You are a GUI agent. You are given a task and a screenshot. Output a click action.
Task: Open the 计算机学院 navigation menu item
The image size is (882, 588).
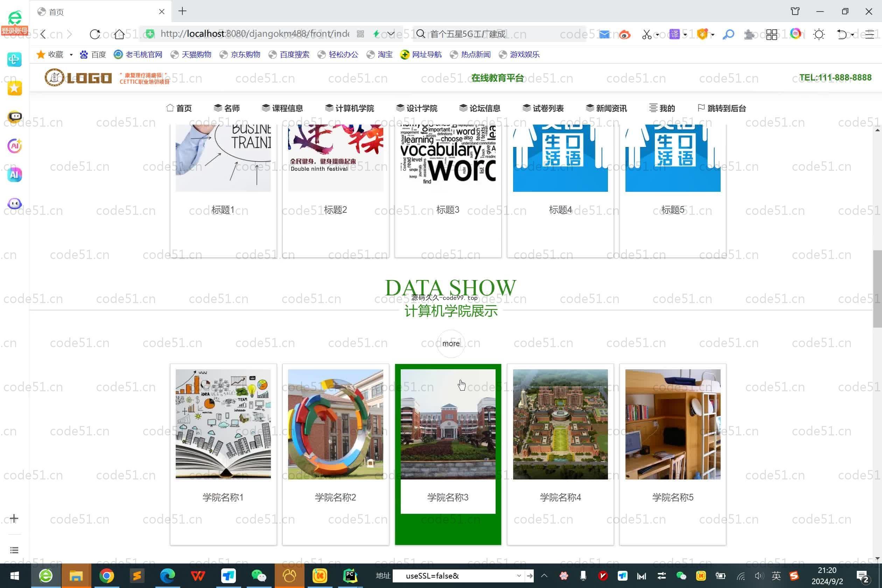click(349, 108)
